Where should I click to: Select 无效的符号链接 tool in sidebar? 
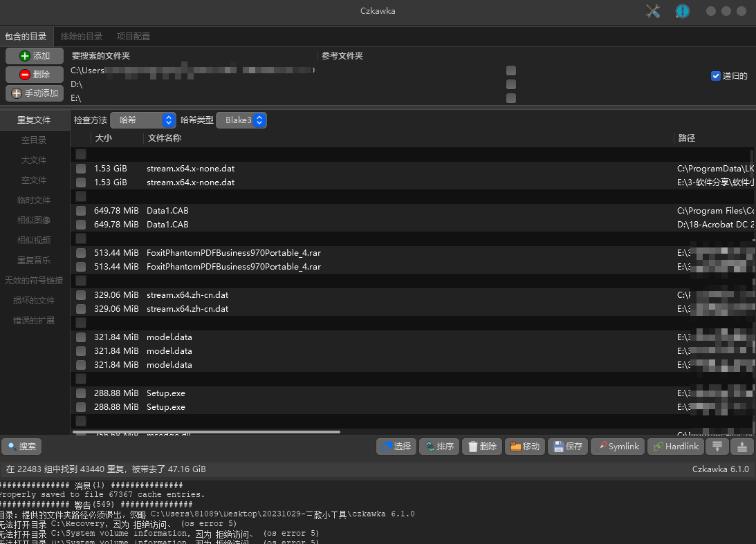click(34, 281)
